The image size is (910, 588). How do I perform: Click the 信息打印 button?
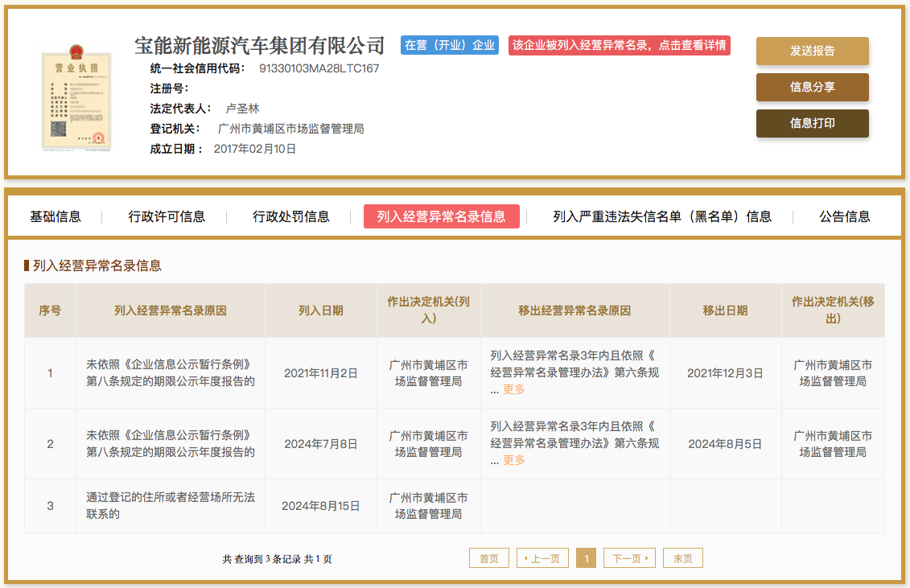click(812, 123)
